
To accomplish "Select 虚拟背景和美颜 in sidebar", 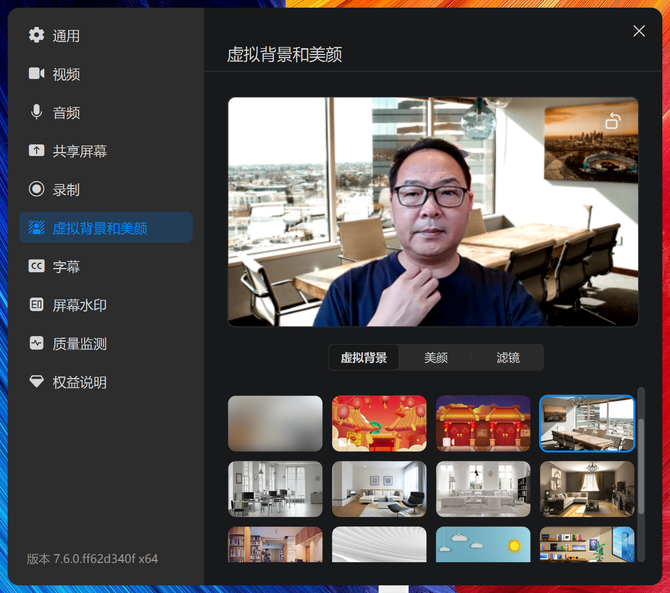I will point(106,228).
